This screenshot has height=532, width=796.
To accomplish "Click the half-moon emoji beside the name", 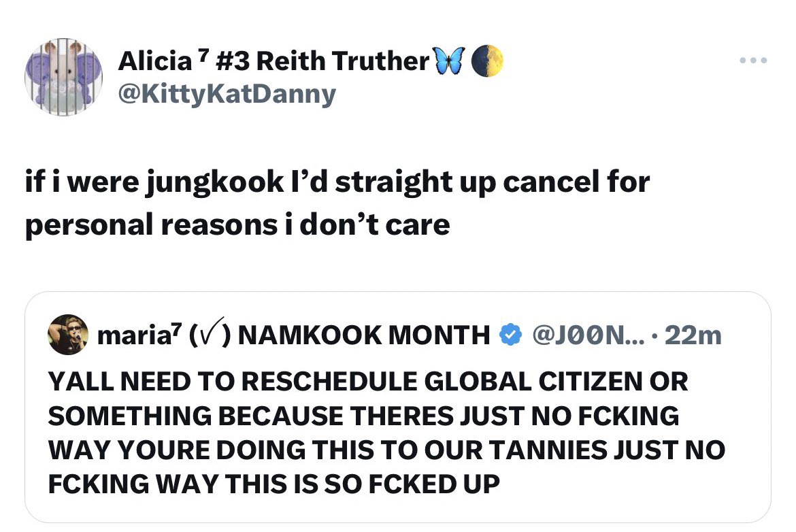I will coord(487,61).
